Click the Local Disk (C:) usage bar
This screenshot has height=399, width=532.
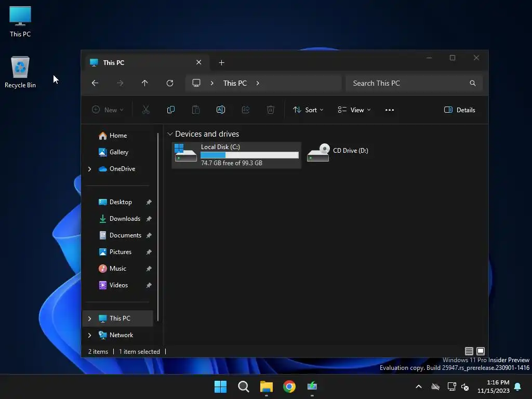coord(249,155)
